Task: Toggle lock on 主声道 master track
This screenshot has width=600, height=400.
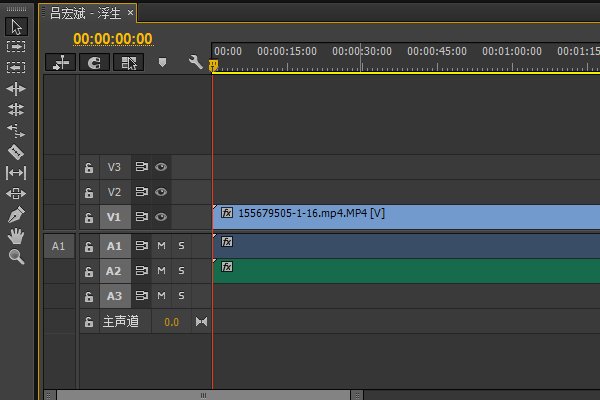Action: [89, 322]
